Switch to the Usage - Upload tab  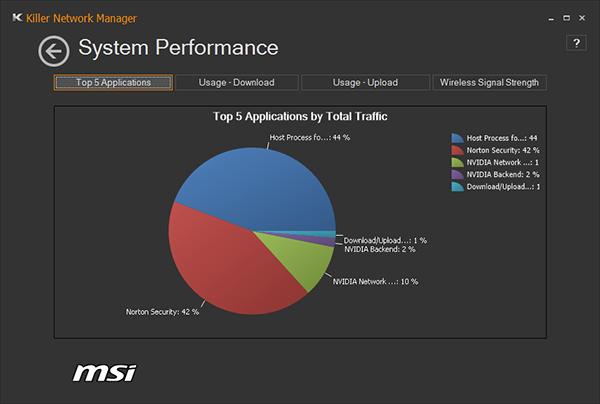[365, 82]
